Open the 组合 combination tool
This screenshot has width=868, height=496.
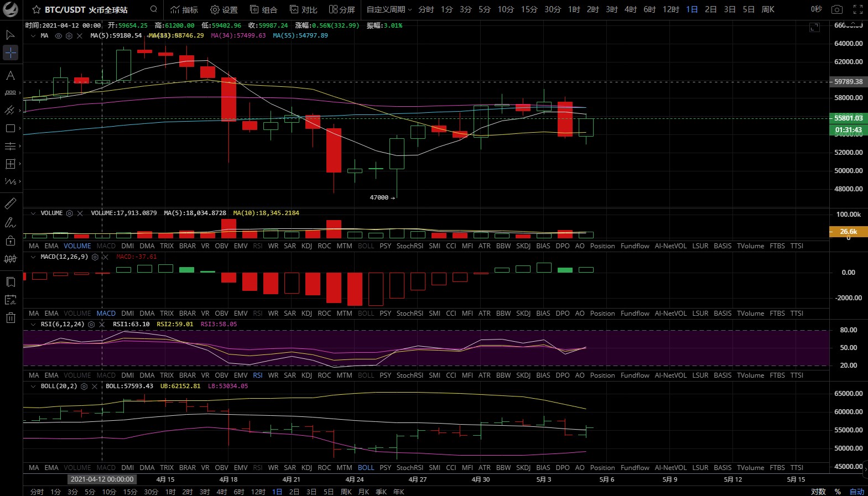(x=263, y=10)
